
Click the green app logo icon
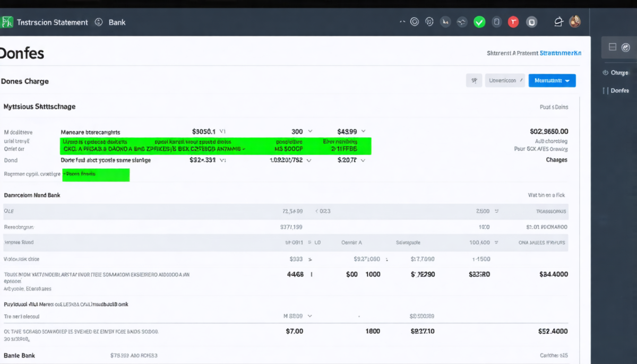pos(7,22)
